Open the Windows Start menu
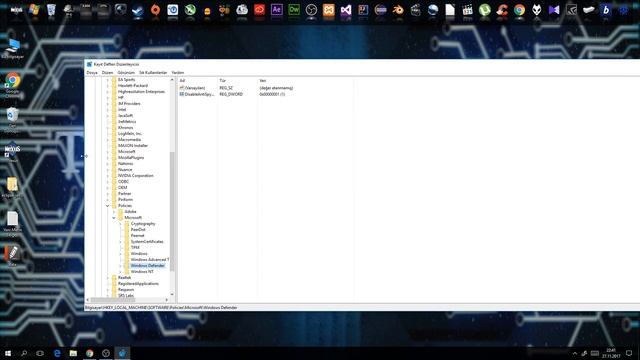The width and height of the screenshot is (640, 360). (x=8, y=353)
